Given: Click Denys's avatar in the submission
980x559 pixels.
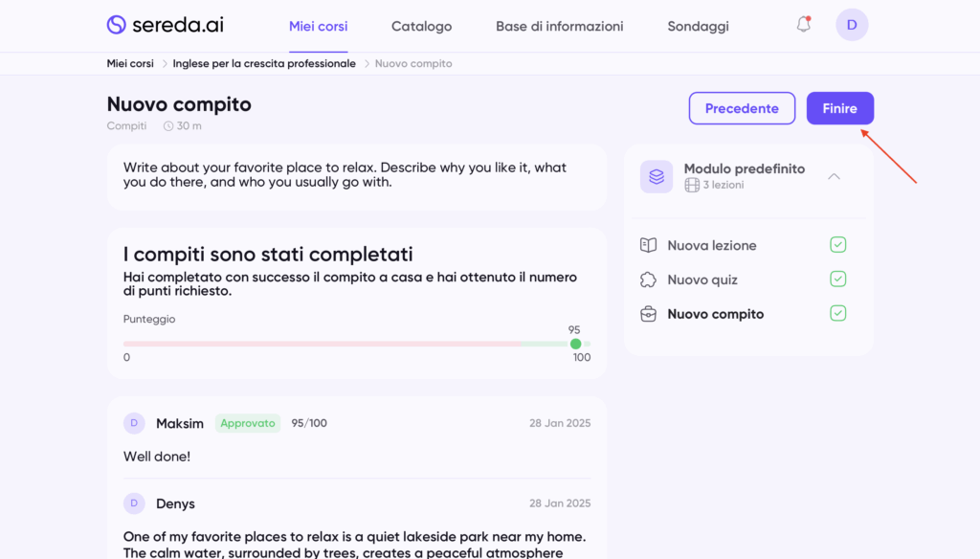Looking at the screenshot, I should pos(134,503).
